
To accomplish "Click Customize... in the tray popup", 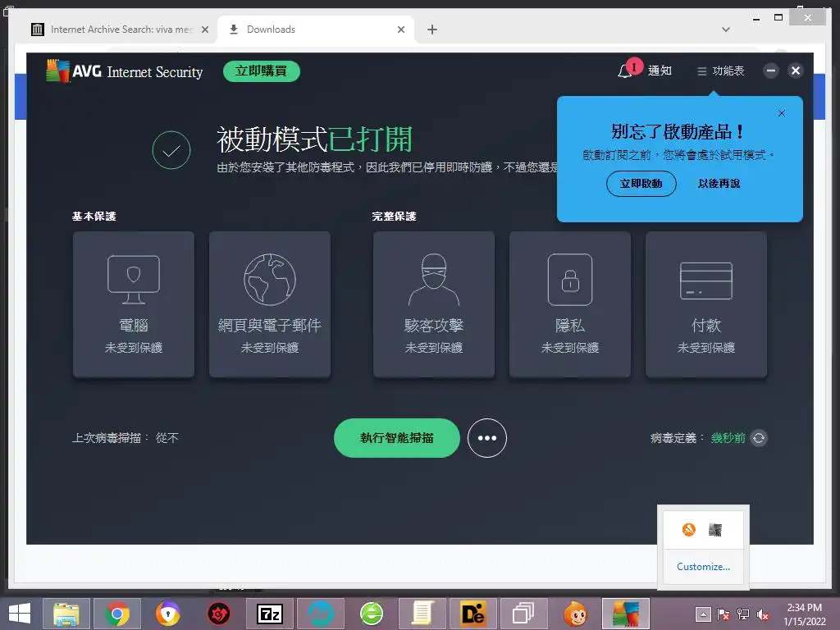I will pos(703,567).
